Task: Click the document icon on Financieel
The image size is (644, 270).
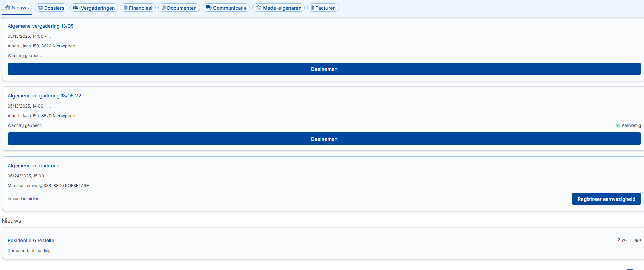Action: (126, 8)
